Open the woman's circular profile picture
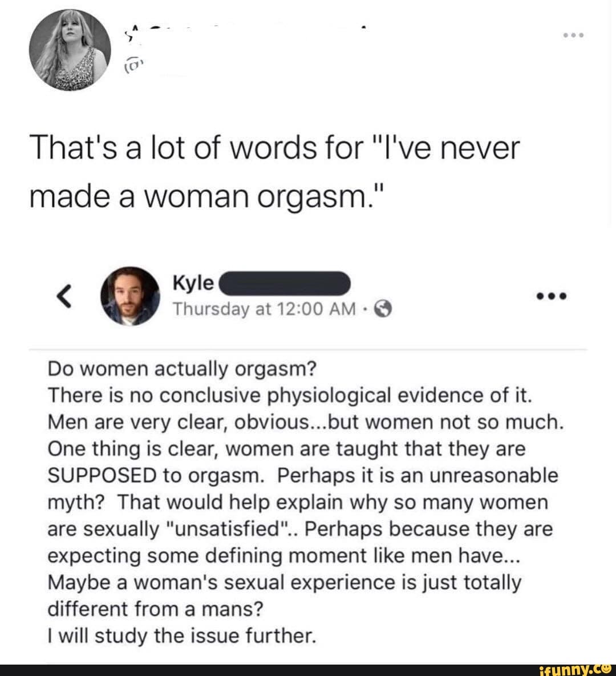This screenshot has width=616, height=676. coord(69,49)
